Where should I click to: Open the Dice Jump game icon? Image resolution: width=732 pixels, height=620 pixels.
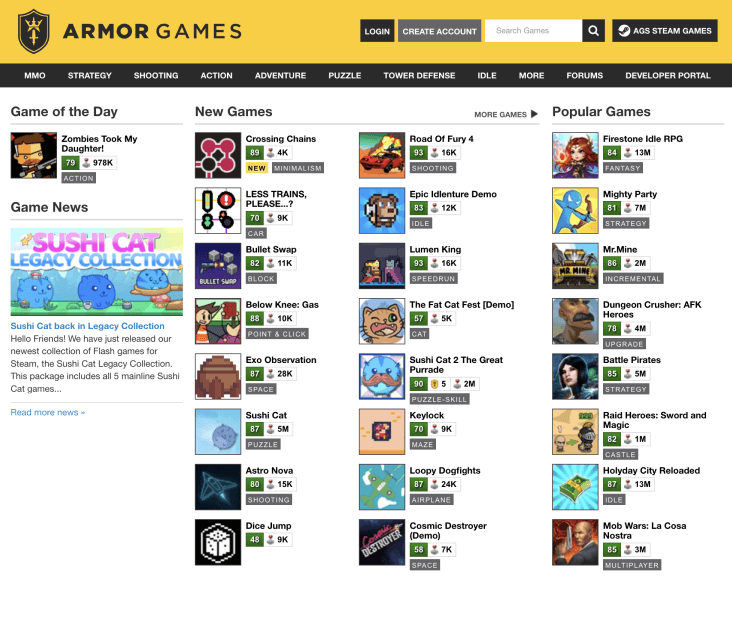218,542
